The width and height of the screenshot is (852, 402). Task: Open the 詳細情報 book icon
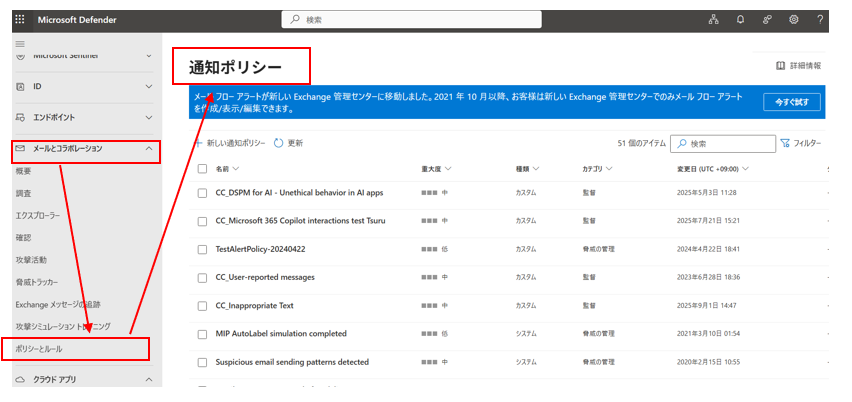pyautogui.click(x=781, y=66)
